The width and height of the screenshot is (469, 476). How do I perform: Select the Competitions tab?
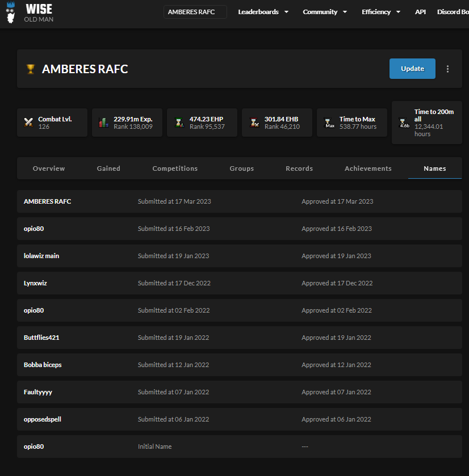point(175,169)
